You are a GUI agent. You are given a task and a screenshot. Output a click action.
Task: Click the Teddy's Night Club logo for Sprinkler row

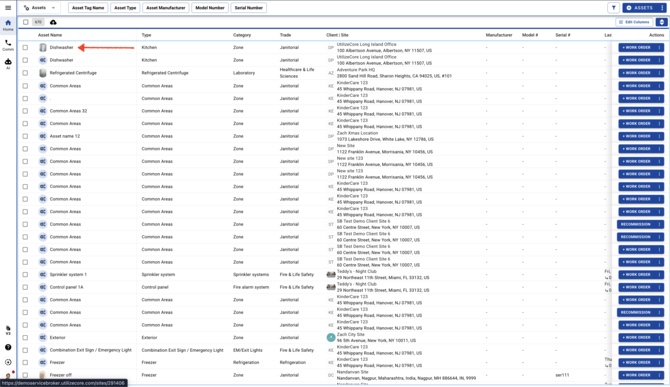(331, 275)
